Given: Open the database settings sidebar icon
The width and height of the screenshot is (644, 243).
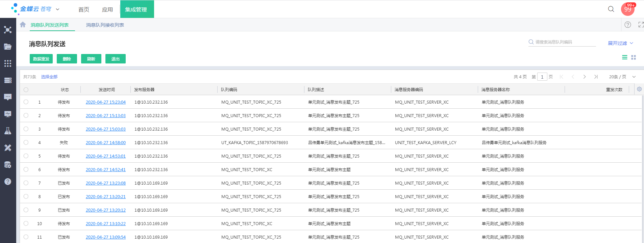Looking at the screenshot, I should tap(8, 165).
